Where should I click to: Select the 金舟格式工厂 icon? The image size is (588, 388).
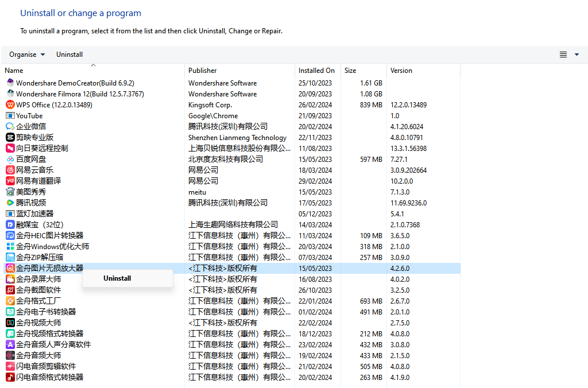[x=10, y=301]
